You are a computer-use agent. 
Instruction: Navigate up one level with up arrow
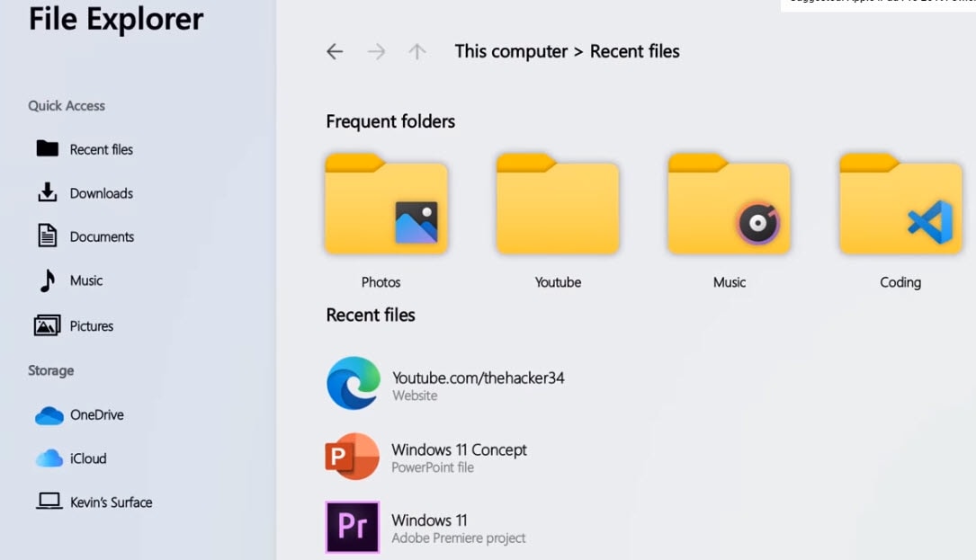click(x=417, y=51)
